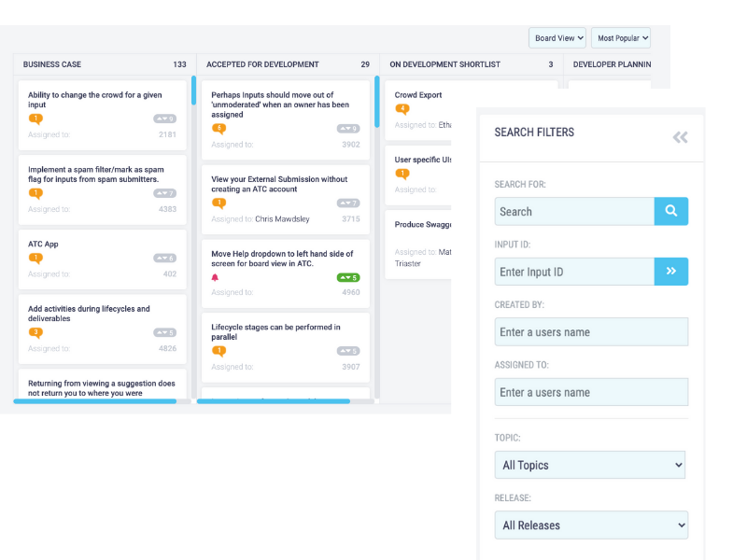Viewport: 747px width, 560px height.
Task: Open 'View your External Submission' card title
Action: 279,184
